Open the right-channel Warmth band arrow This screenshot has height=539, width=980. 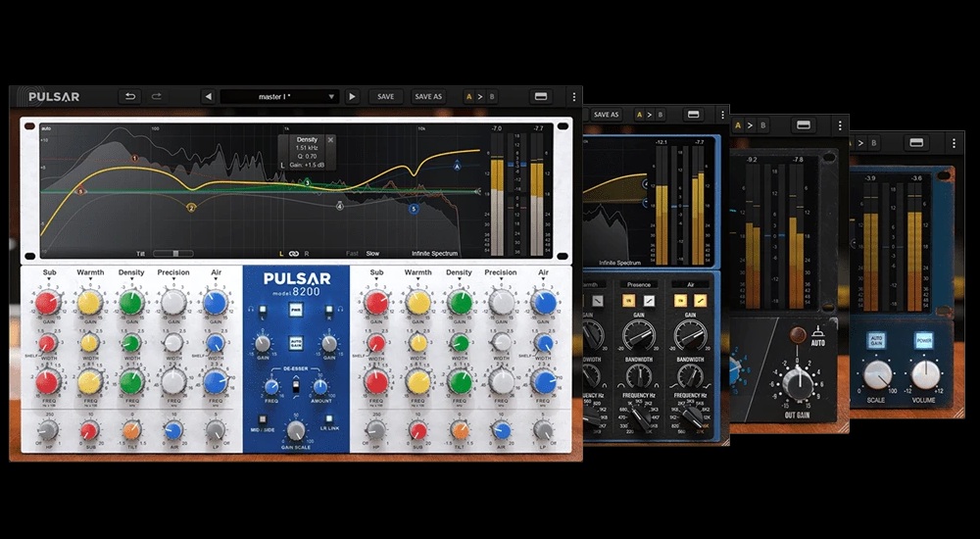click(x=418, y=279)
